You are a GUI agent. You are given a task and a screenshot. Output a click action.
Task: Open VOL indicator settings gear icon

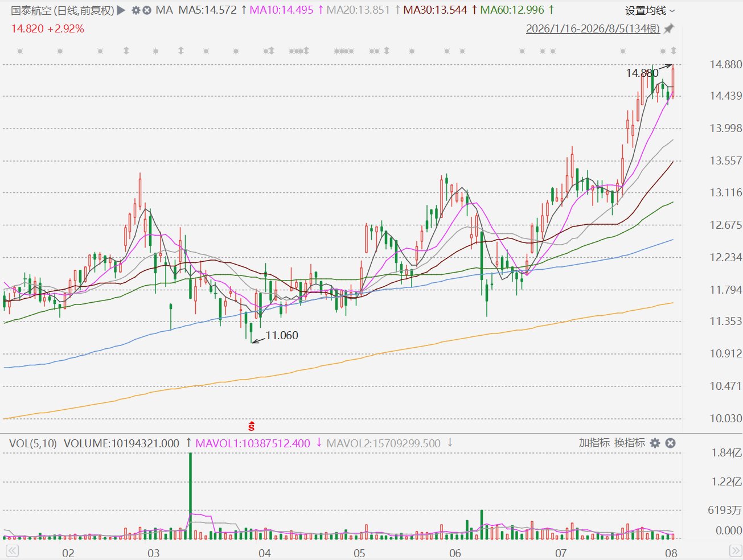click(x=655, y=443)
